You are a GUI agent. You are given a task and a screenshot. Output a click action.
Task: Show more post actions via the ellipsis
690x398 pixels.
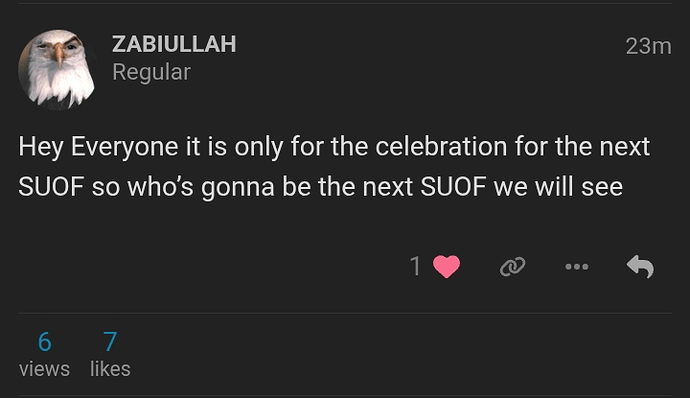577,266
